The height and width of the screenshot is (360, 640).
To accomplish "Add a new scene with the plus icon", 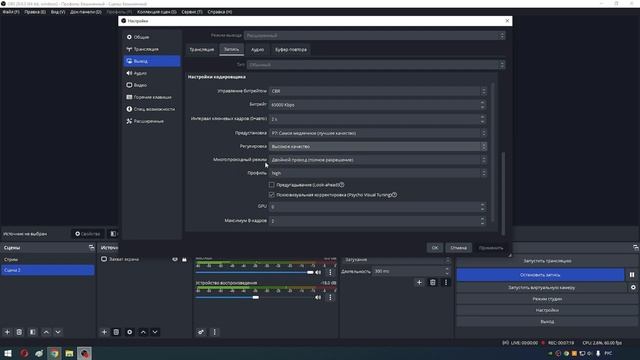I will 7,332.
